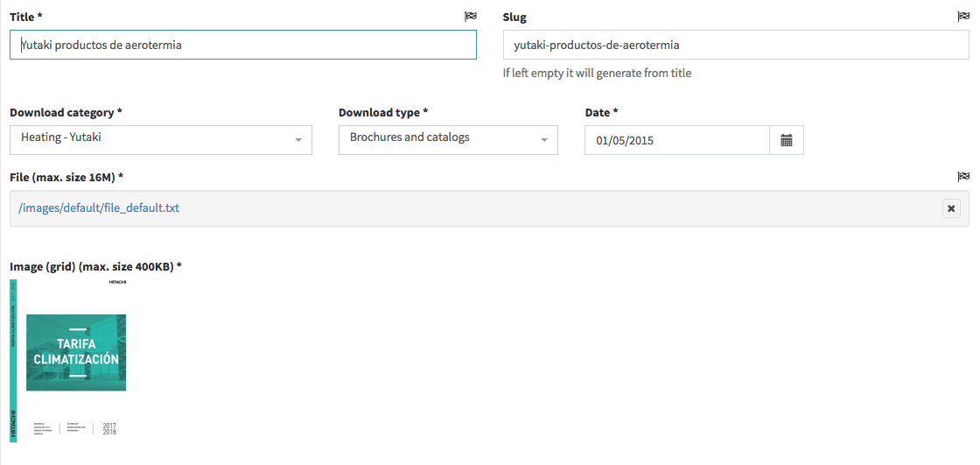Image resolution: width=980 pixels, height=465 pixels.
Task: Select the Date field showing 01/05/2015
Action: pos(676,140)
